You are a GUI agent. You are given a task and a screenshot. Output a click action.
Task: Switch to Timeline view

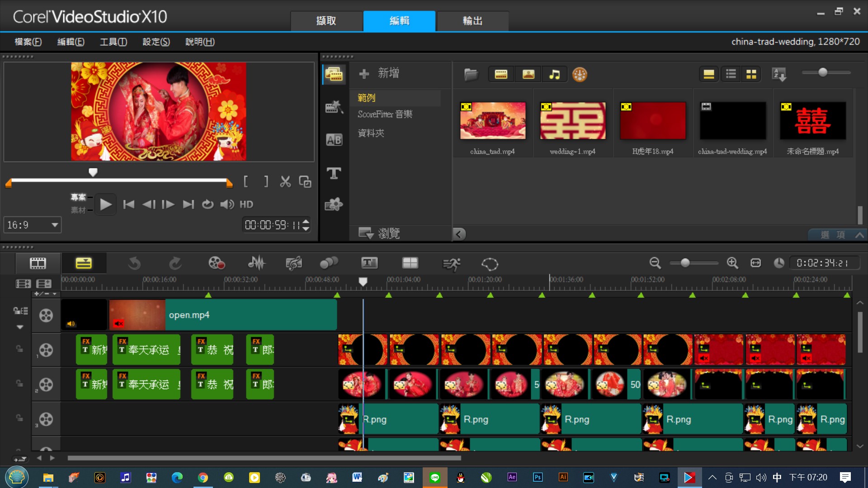click(84, 263)
